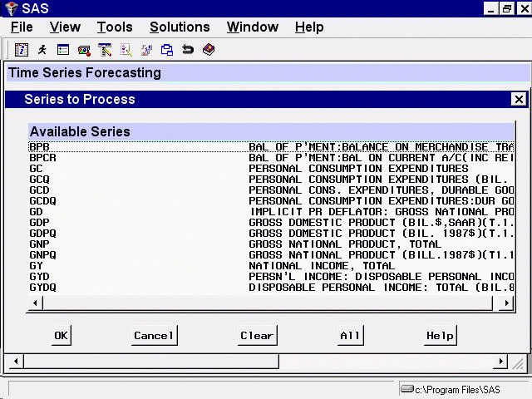Click the info page toolbar icon

[22, 50]
